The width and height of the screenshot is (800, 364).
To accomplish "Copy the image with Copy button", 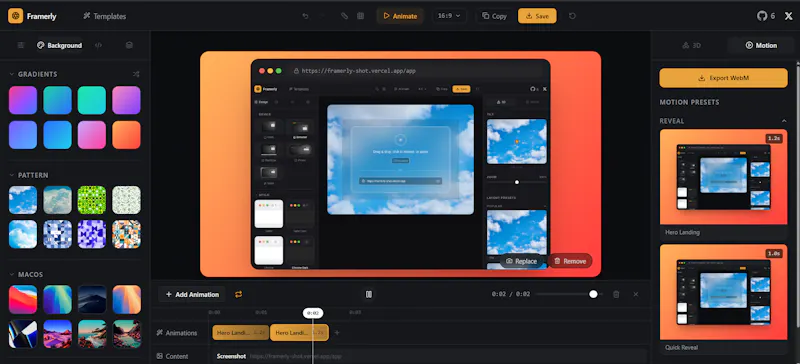I will pyautogui.click(x=494, y=16).
